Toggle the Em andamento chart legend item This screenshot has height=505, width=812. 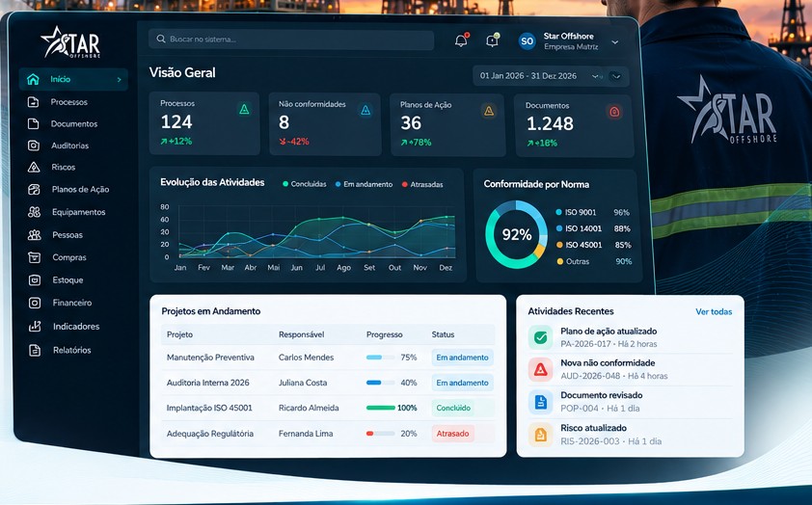coord(365,184)
